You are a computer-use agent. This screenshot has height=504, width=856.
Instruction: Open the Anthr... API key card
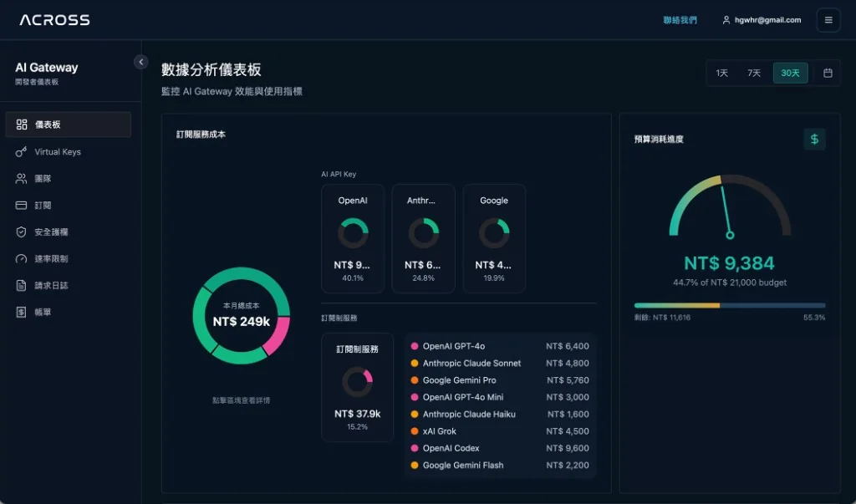click(423, 238)
